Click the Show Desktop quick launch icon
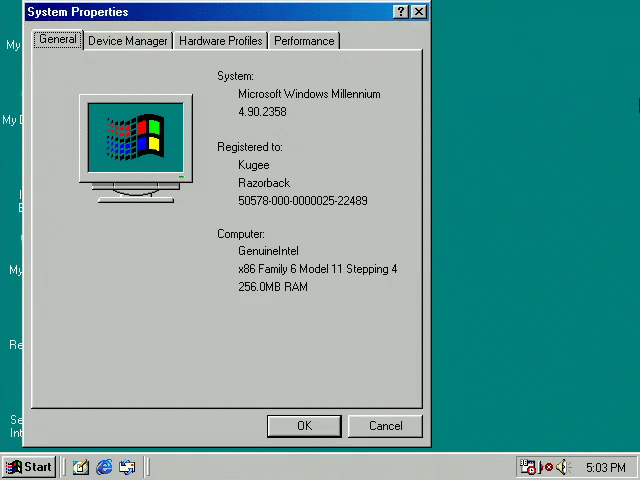Viewport: 640px width, 480px height. pos(80,467)
